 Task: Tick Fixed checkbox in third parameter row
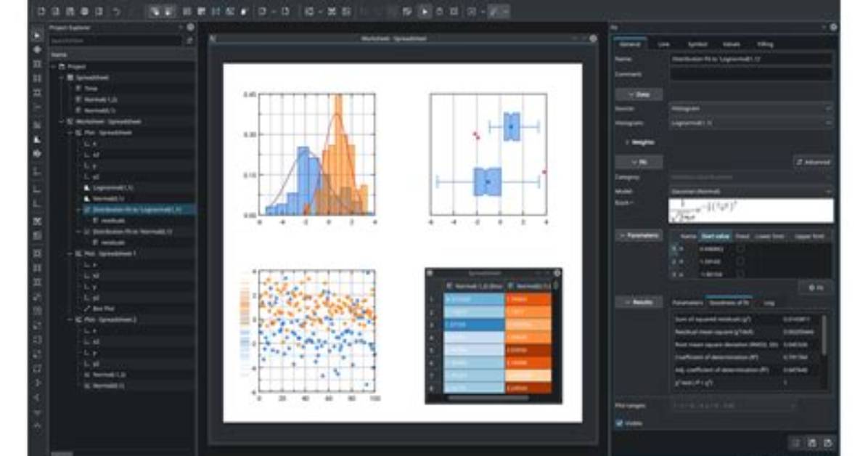[740, 274]
